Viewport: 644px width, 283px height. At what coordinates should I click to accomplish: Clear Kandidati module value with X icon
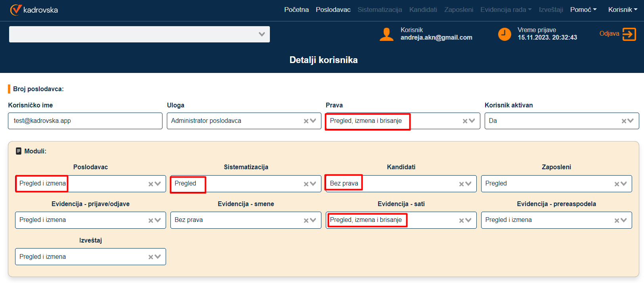[462, 184]
